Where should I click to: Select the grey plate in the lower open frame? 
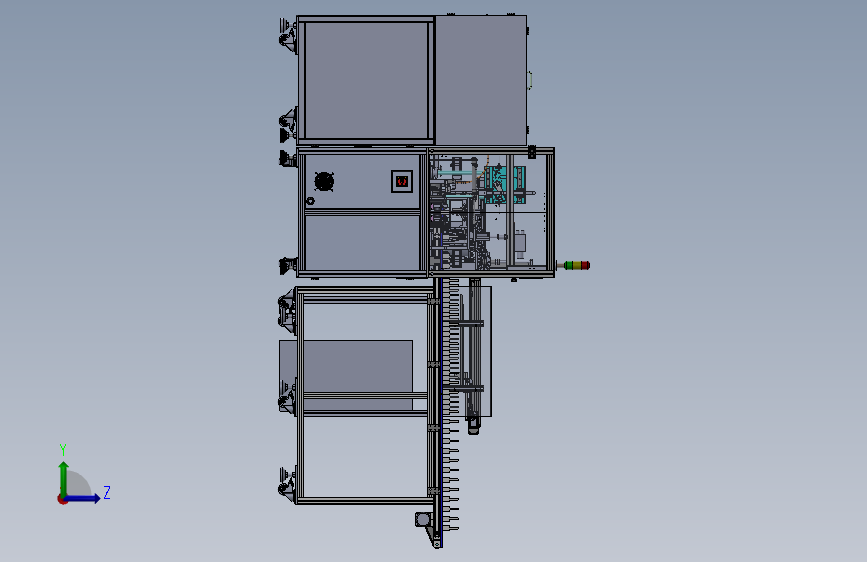coord(346,375)
